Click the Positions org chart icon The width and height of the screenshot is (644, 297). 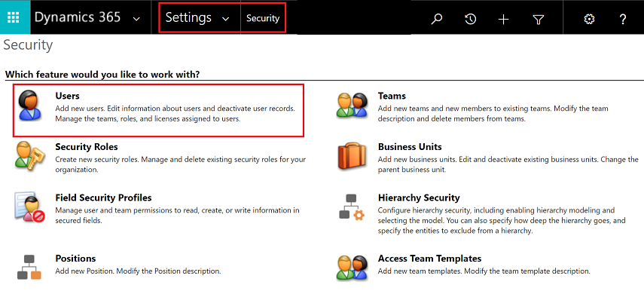pyautogui.click(x=29, y=267)
